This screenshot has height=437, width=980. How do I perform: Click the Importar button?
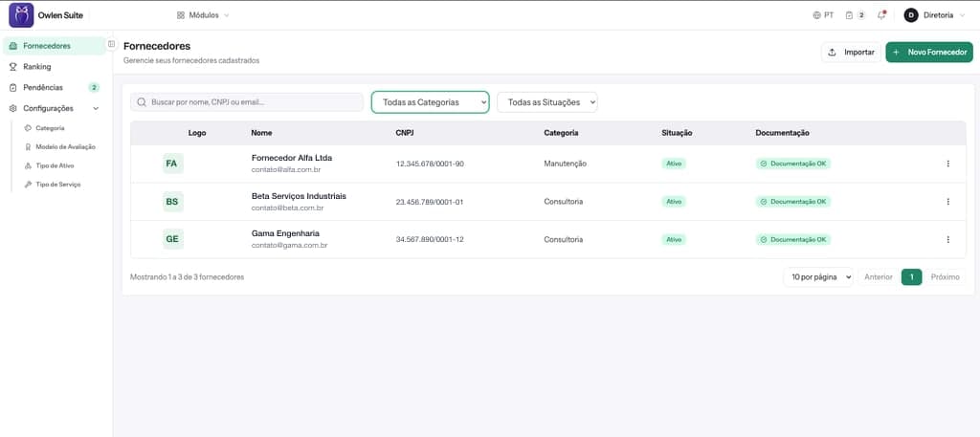coord(851,53)
